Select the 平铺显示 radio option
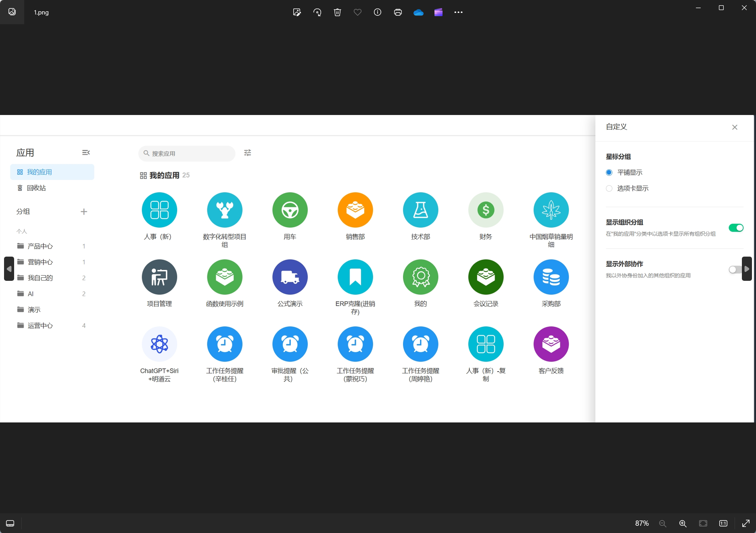The image size is (756, 533). pyautogui.click(x=609, y=172)
